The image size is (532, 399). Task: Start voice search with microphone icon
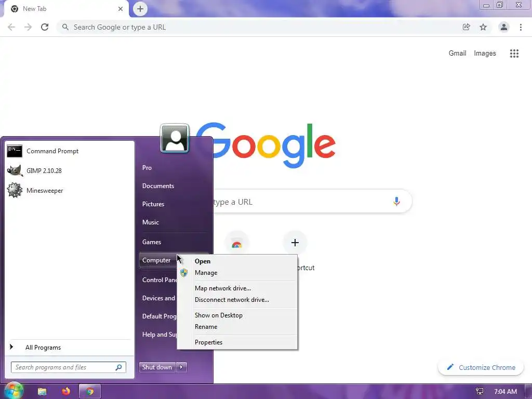396,202
